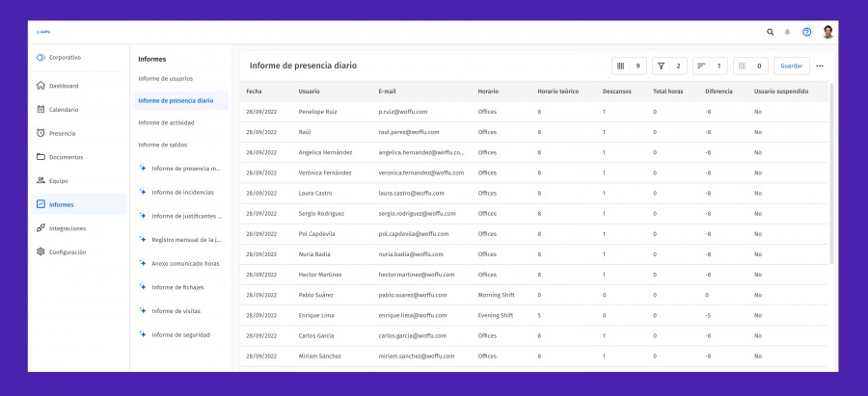Sort by Fecha column header

(x=254, y=92)
